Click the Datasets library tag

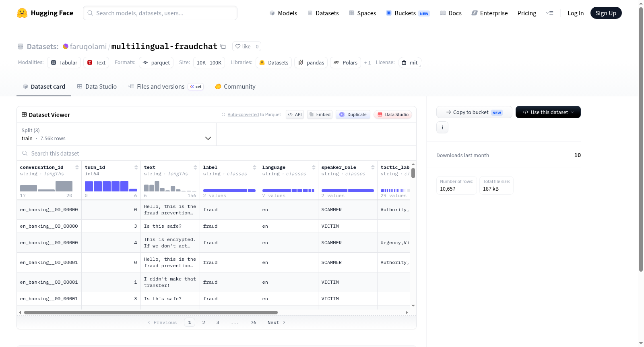pyautogui.click(x=274, y=62)
